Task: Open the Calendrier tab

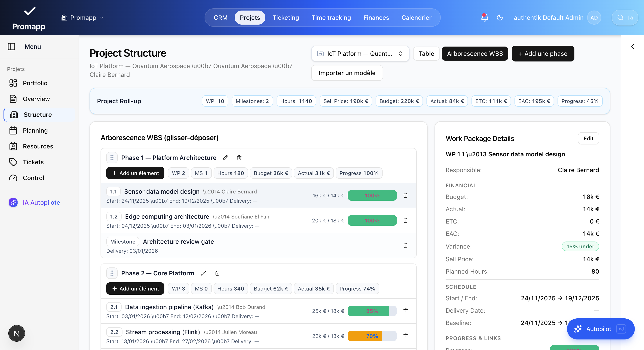Action: [x=416, y=18]
